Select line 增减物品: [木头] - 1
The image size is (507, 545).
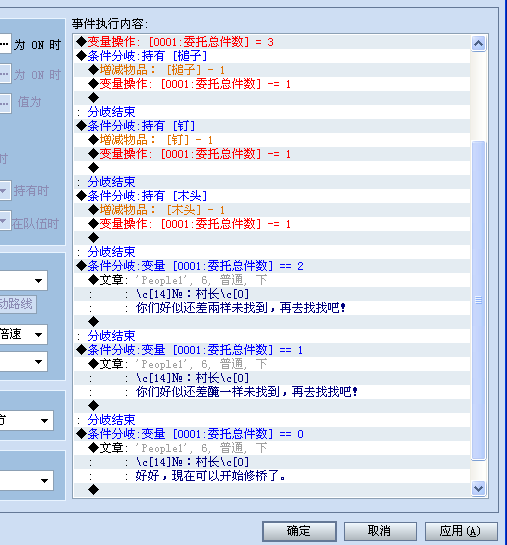pos(272,210)
